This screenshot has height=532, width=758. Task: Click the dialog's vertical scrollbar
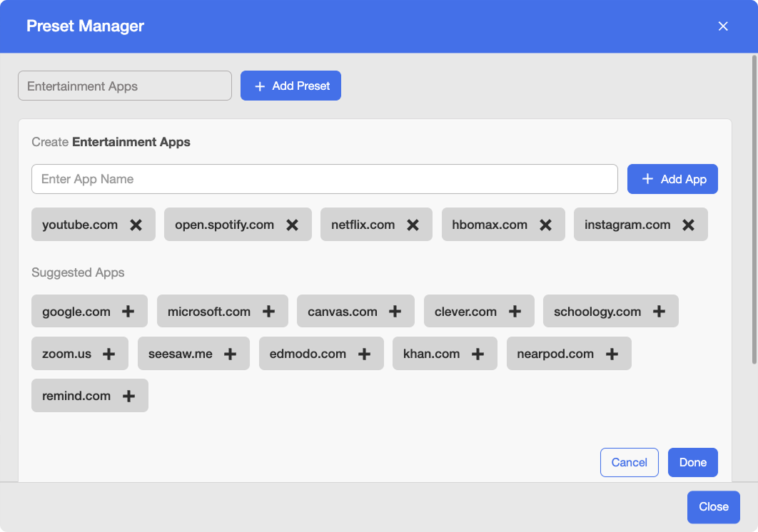point(754,210)
